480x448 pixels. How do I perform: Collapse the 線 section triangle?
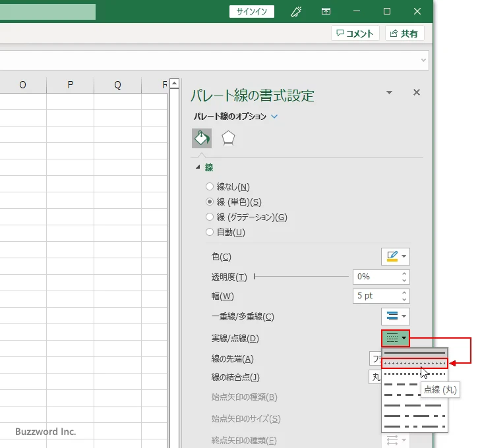(x=198, y=167)
